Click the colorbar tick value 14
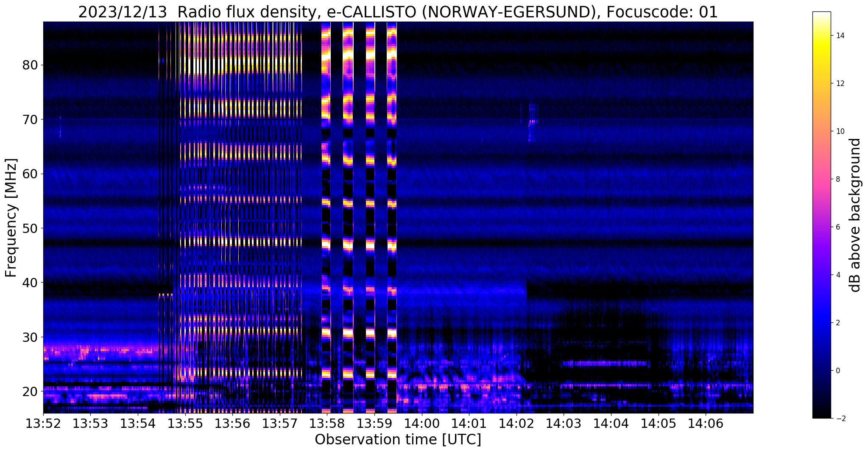 tap(840, 36)
